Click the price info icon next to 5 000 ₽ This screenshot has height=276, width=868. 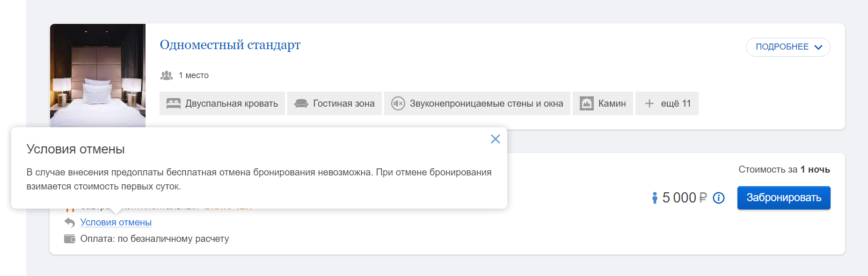click(x=719, y=198)
